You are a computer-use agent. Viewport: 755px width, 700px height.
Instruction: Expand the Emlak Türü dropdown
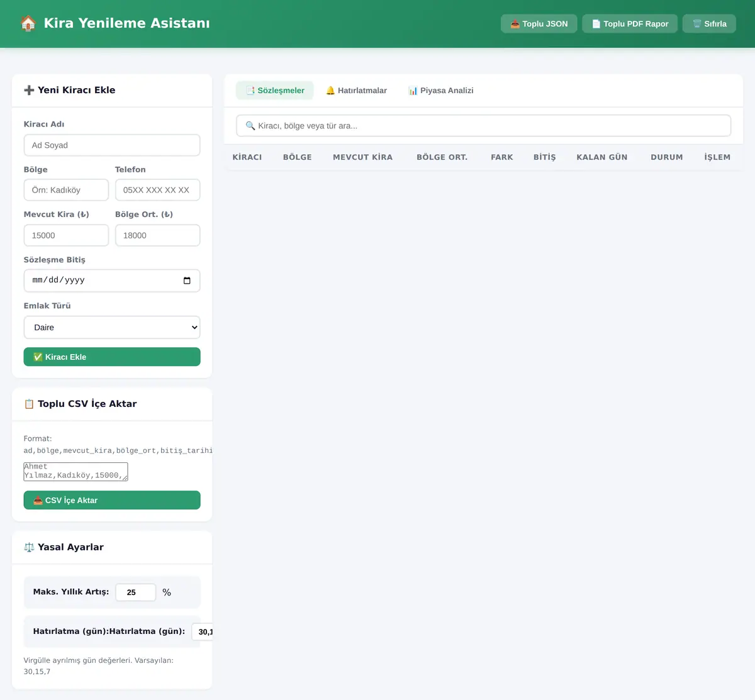coord(112,327)
